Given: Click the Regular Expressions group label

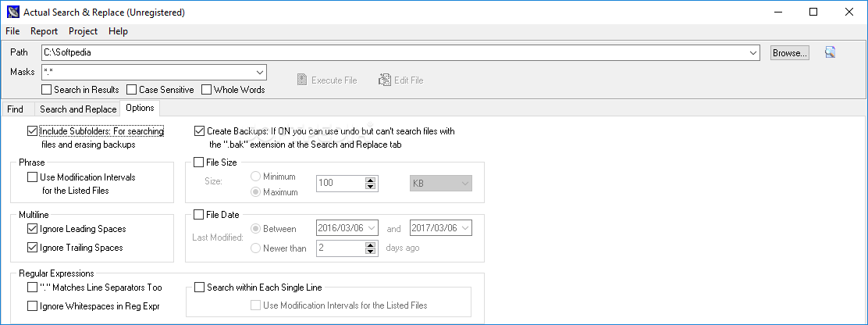Looking at the screenshot, I should point(56,273).
